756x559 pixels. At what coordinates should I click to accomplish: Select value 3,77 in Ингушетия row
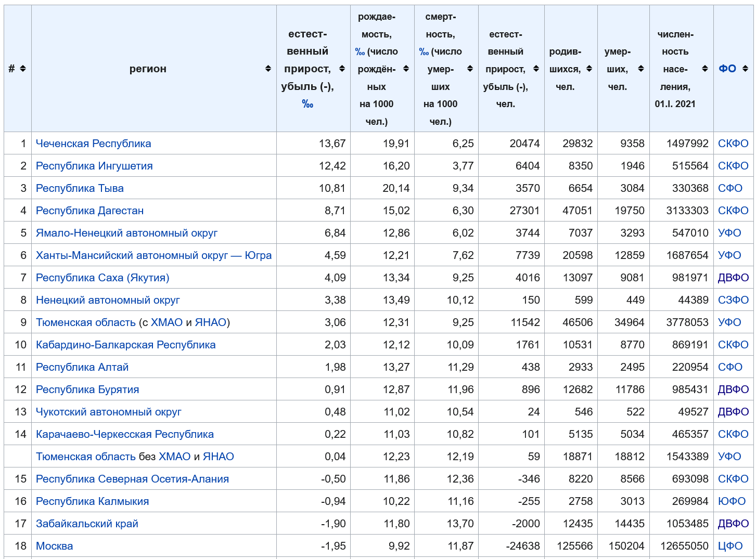click(463, 166)
